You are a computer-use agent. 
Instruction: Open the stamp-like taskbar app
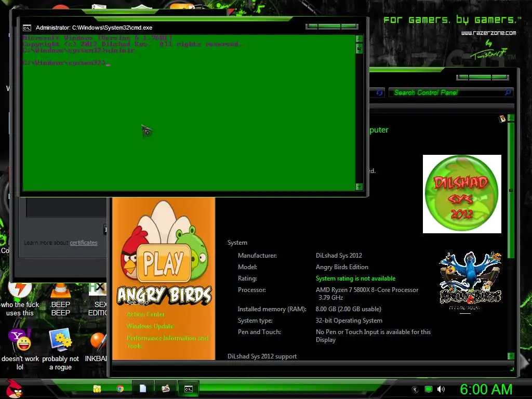[x=166, y=389]
